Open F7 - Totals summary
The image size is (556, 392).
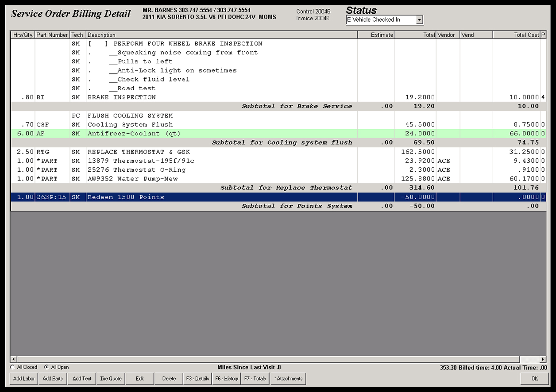point(255,378)
